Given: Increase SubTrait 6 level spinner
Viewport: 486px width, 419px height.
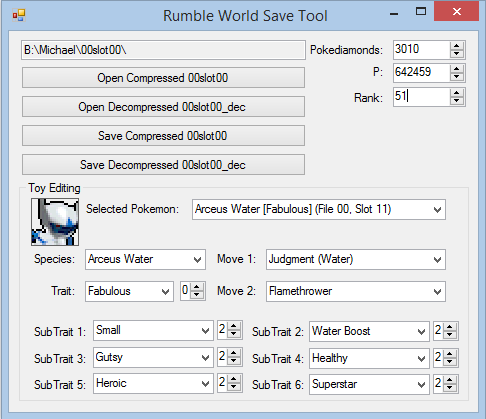Looking at the screenshot, I should click(x=450, y=380).
